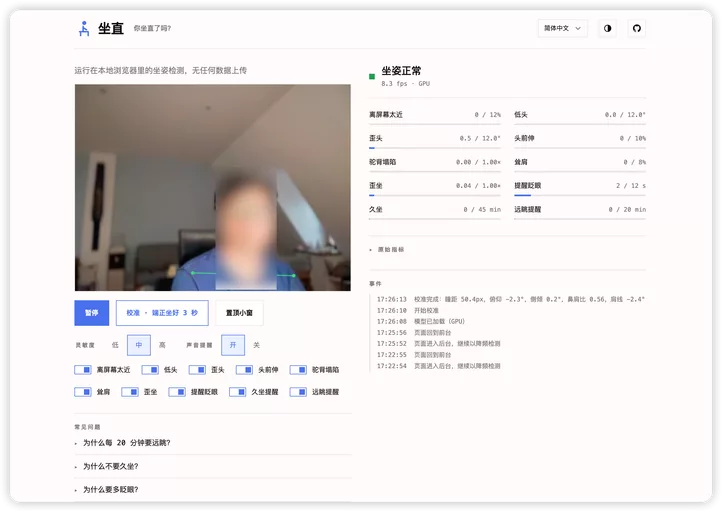Screen dimensions: 722x512
Task: Click the 置顶小窗 button
Action: pos(239,313)
